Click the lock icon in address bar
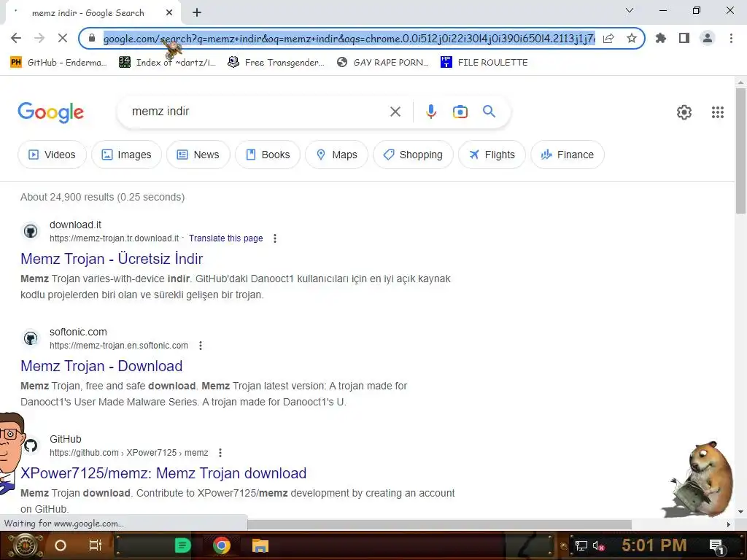 (92, 38)
